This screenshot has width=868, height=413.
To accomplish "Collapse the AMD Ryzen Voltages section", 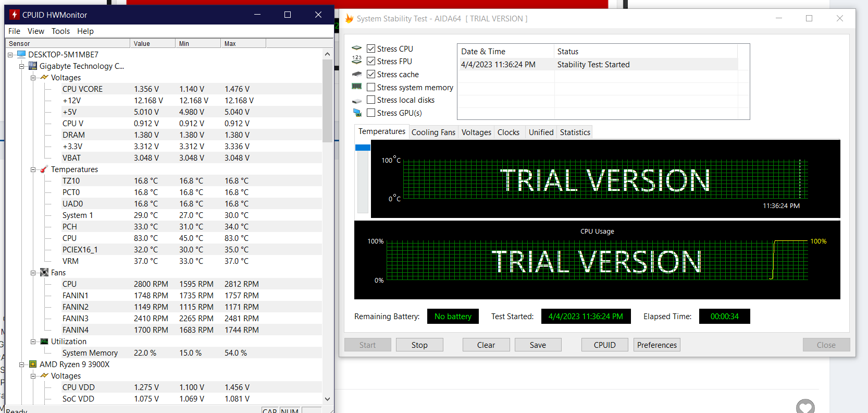I will coord(33,376).
